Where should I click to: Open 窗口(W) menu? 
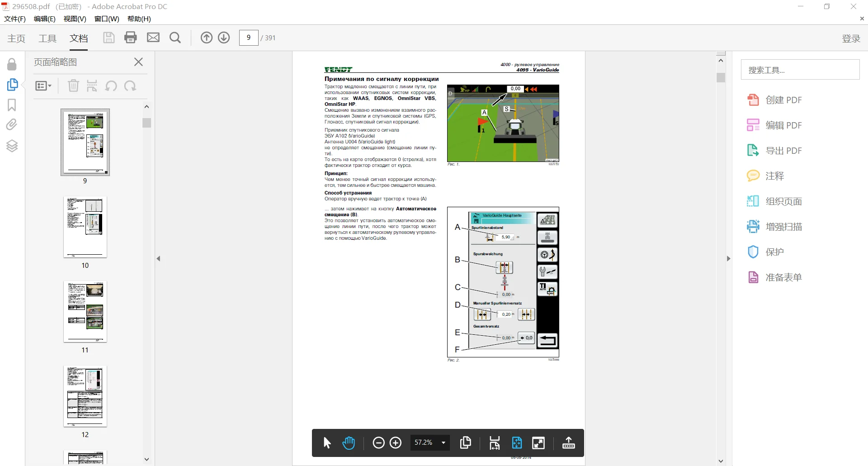[107, 19]
